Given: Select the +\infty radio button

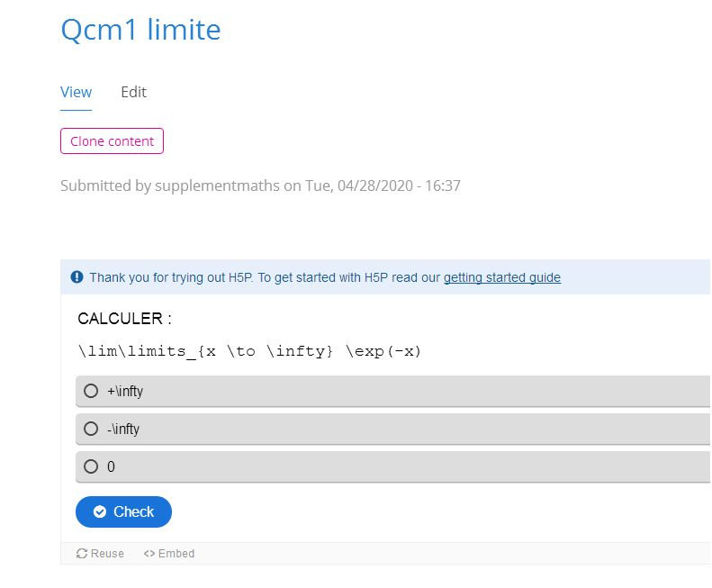Looking at the screenshot, I should tap(91, 391).
